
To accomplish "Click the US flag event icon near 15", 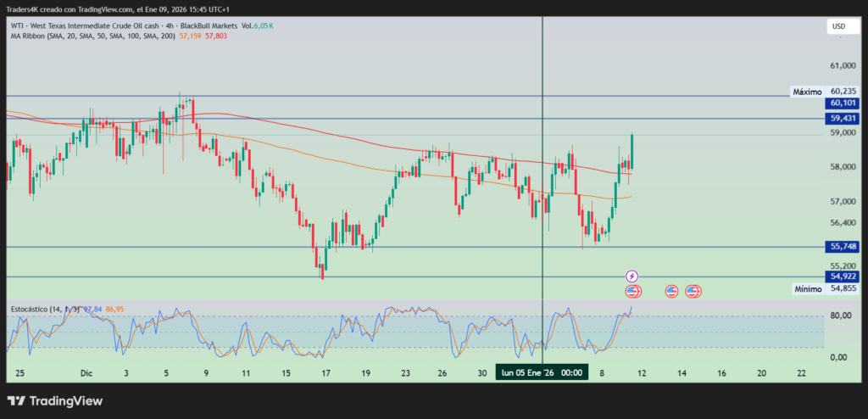I will (x=693, y=291).
